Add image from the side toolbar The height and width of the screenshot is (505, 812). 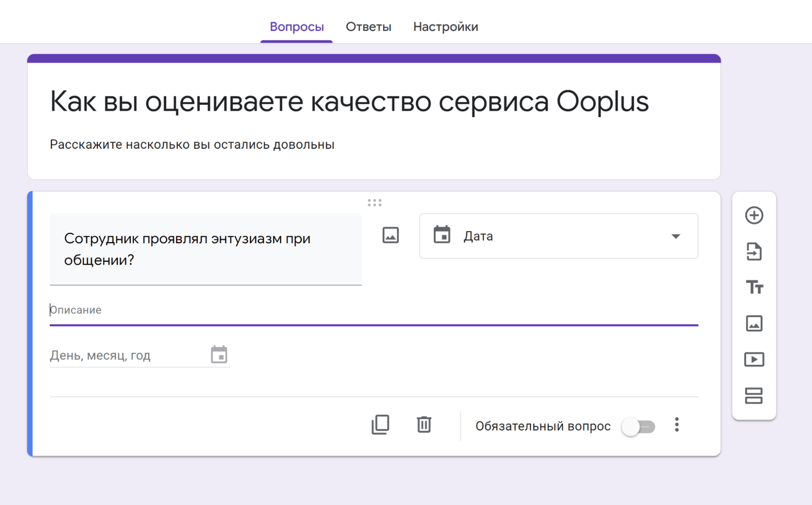(x=754, y=324)
